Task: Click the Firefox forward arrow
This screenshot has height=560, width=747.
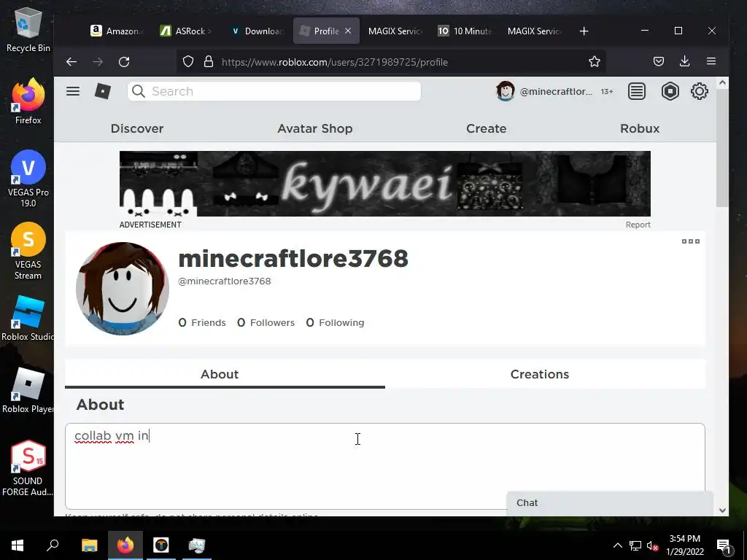Action: tap(98, 62)
